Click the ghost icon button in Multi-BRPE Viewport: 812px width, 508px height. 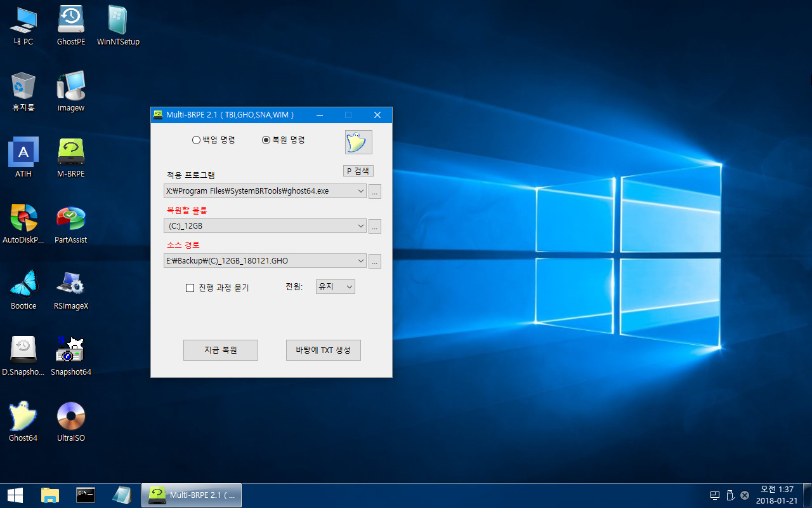358,142
